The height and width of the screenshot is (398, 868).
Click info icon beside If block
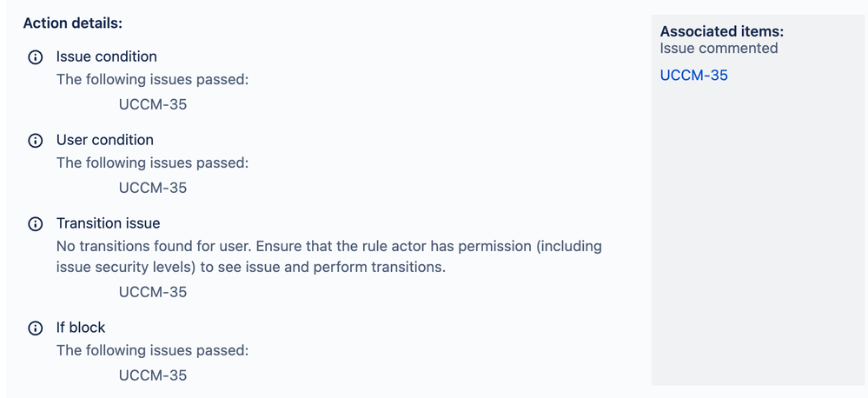[x=36, y=328]
